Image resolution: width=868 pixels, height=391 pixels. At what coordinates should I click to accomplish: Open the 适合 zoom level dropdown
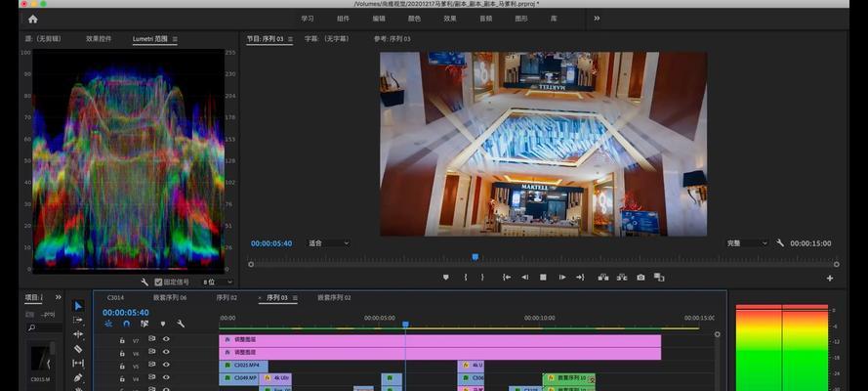point(329,243)
